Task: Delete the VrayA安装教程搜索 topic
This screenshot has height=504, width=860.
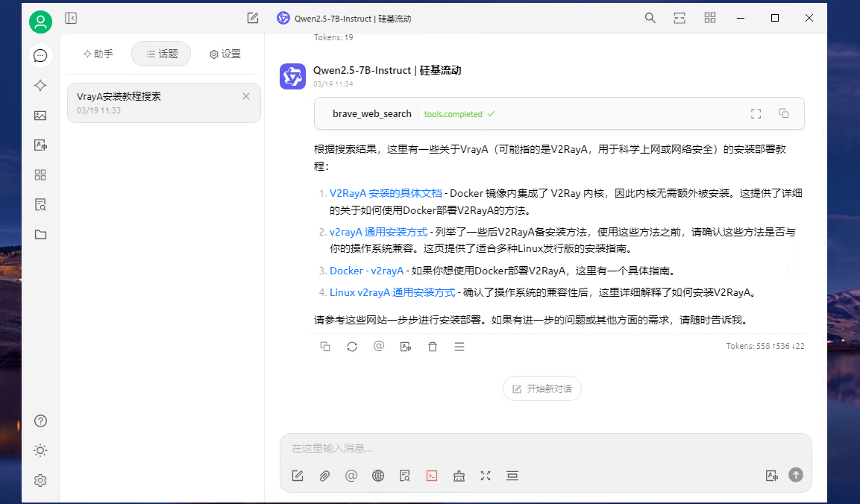Action: pyautogui.click(x=246, y=96)
